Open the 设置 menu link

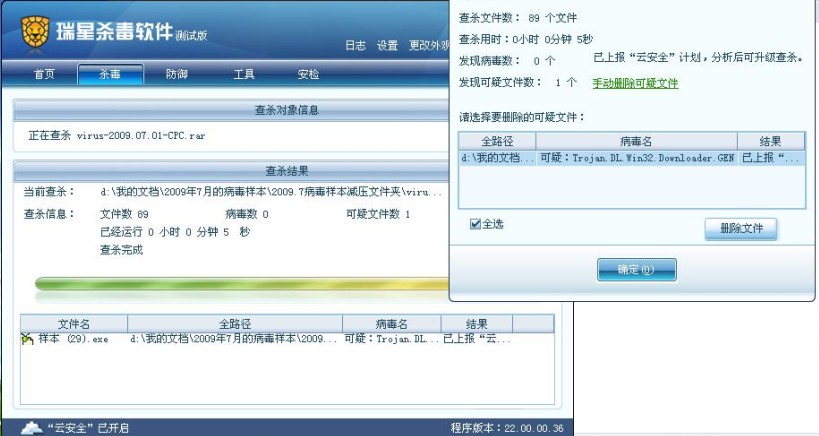[388, 45]
